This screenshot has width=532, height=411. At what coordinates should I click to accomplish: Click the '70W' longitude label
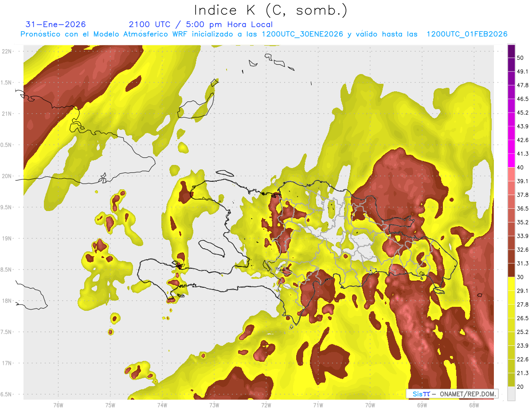pyautogui.click(x=370, y=404)
